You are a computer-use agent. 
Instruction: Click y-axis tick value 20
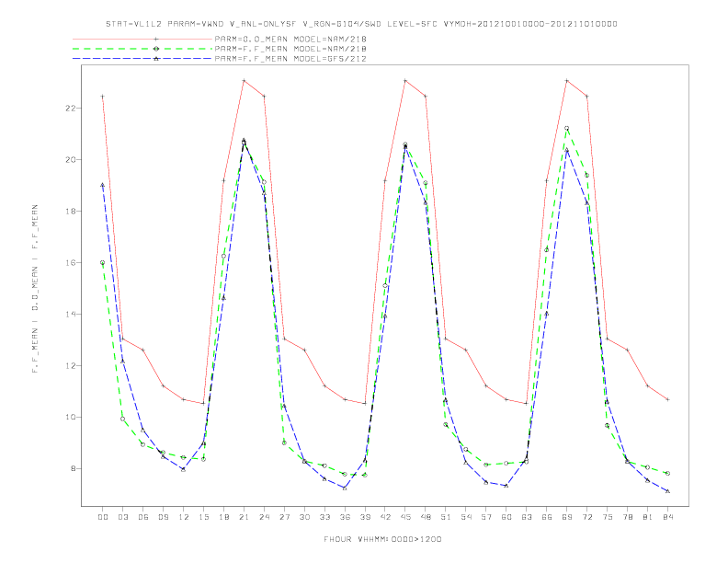(70, 160)
